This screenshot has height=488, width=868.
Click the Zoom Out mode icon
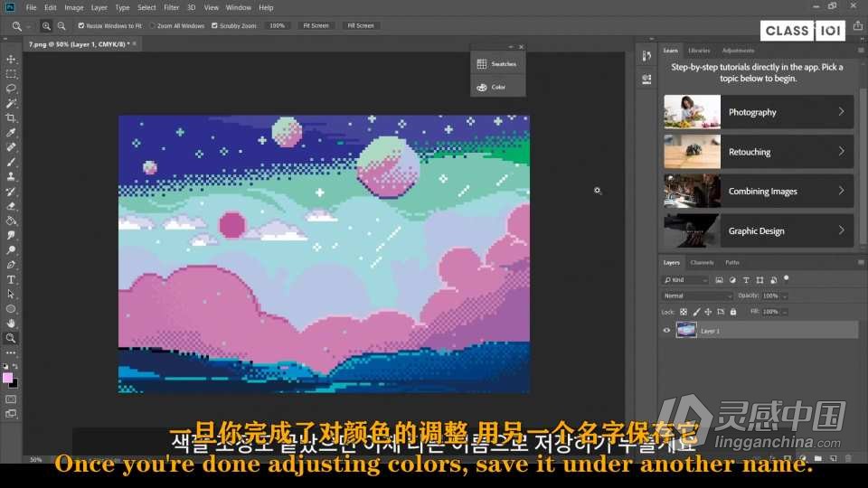(61, 26)
